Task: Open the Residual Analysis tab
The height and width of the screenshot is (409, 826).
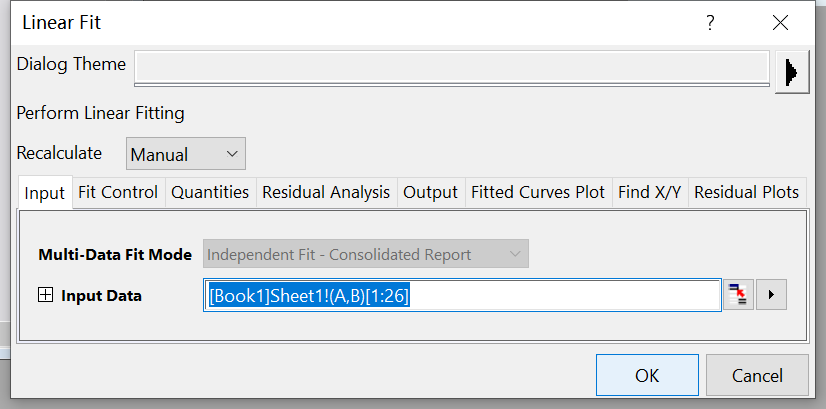Action: coord(326,192)
